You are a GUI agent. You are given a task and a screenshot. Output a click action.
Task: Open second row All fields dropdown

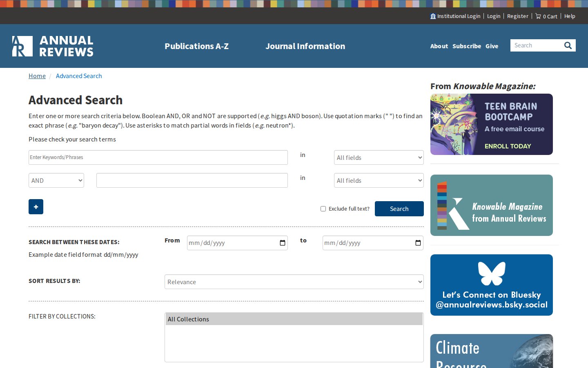click(x=379, y=180)
